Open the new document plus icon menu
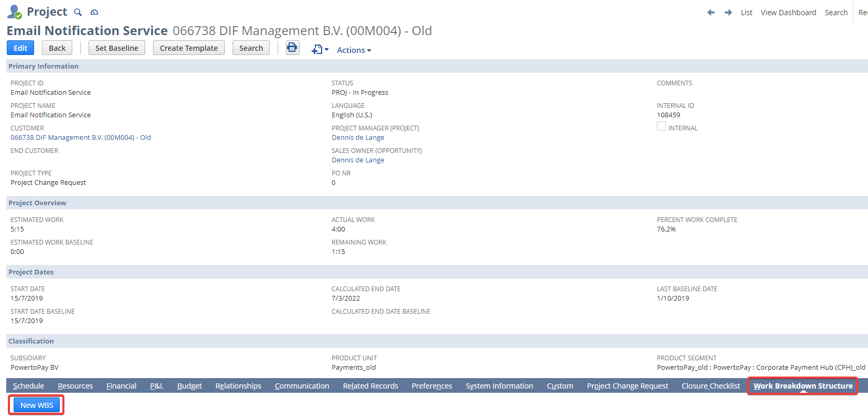 coord(320,50)
